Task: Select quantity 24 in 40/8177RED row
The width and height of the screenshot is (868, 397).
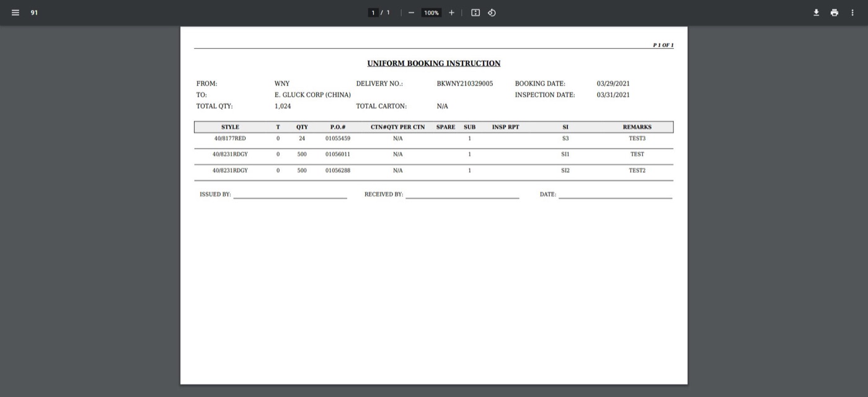Action: tap(302, 138)
